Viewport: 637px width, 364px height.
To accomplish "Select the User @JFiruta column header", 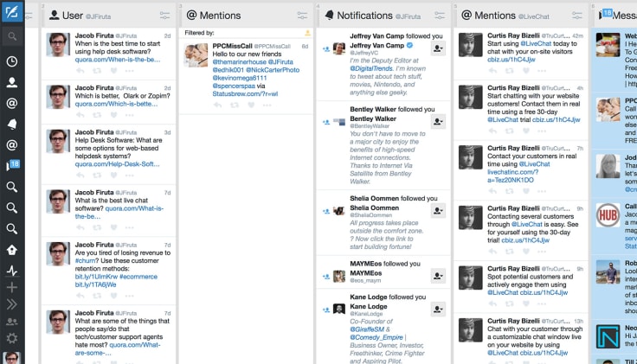I will [108, 16].
